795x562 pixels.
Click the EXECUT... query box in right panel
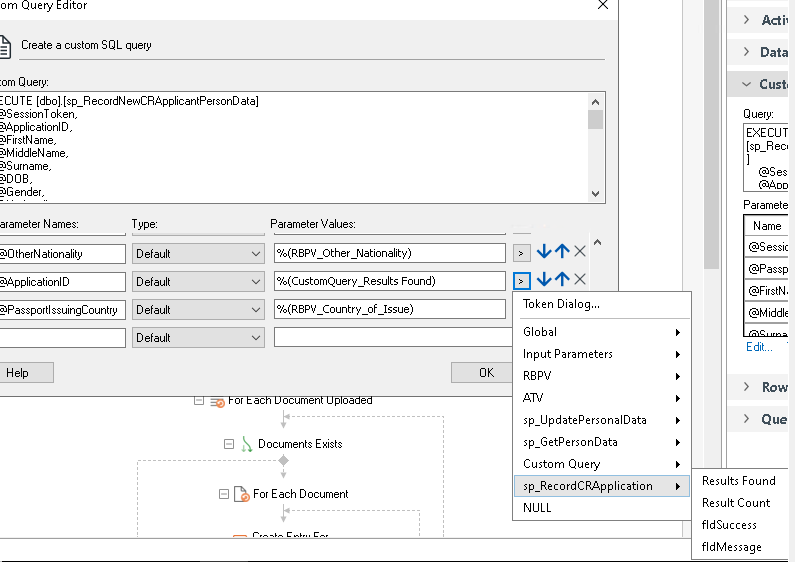pyautogui.click(x=766, y=157)
